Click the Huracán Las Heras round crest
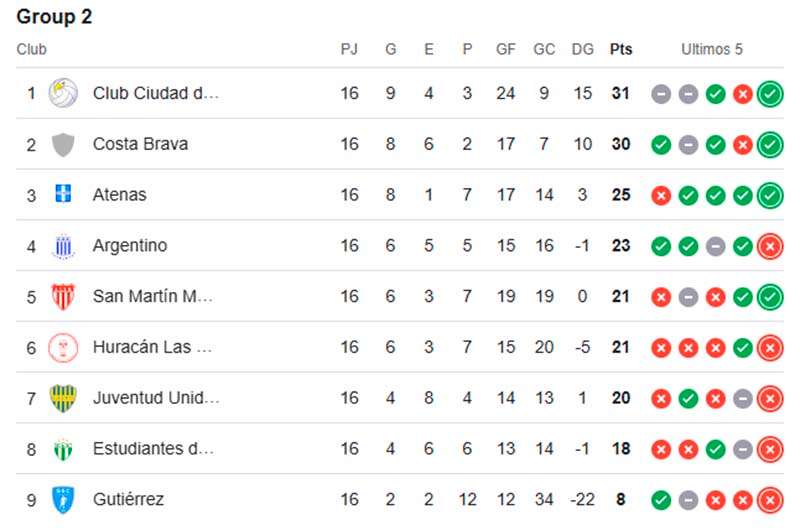The width and height of the screenshot is (800, 530). [63, 347]
